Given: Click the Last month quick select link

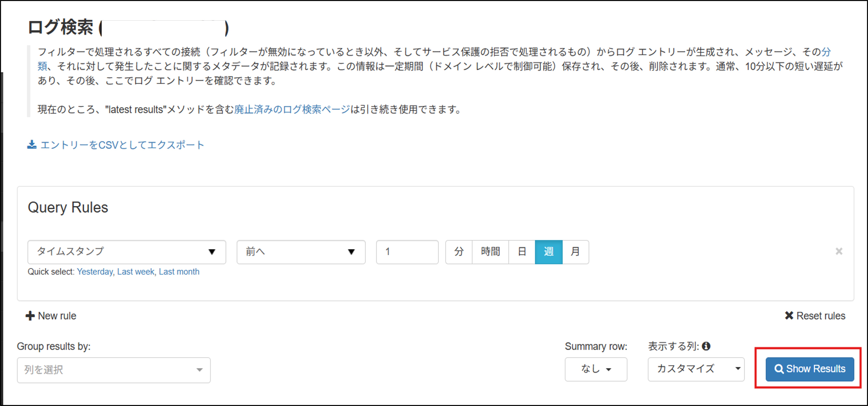Looking at the screenshot, I should 179,272.
